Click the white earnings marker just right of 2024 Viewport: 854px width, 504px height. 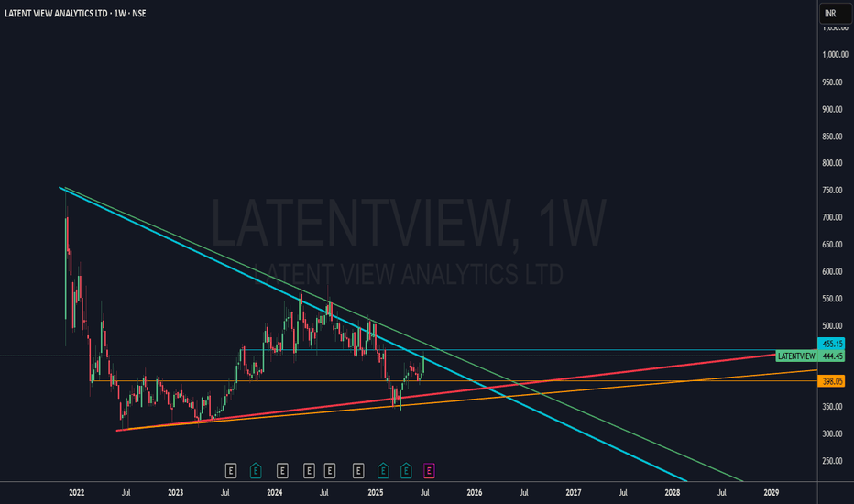(x=282, y=470)
